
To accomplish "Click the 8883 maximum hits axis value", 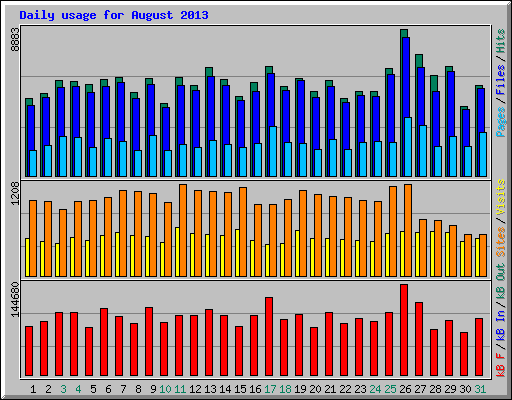I will tap(15, 40).
